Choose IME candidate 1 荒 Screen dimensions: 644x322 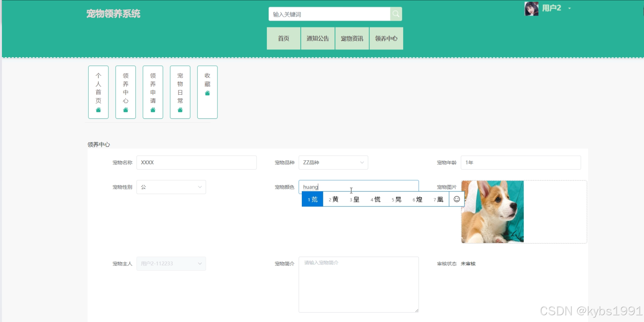312,199
